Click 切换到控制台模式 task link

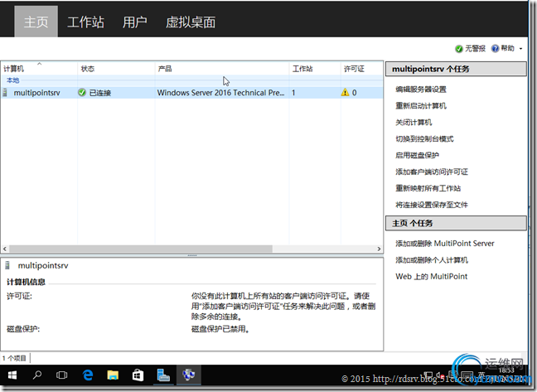coord(424,138)
